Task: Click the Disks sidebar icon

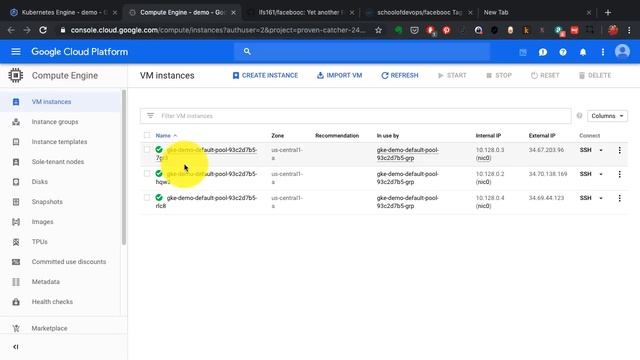Action: (16, 182)
